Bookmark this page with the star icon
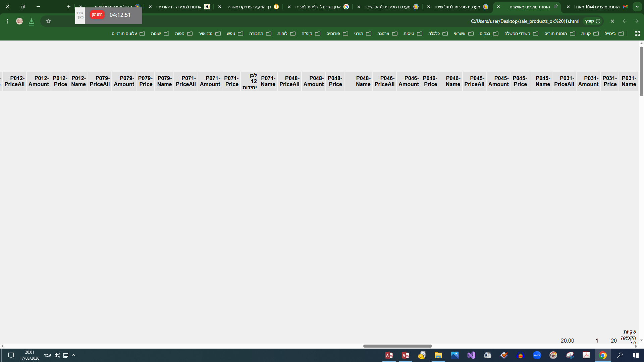 point(48,21)
